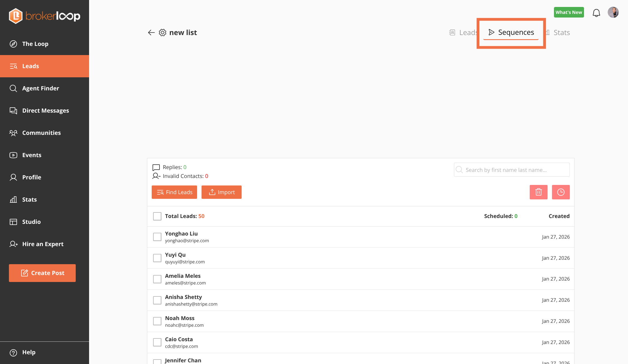
Task: Open the schedule clock icon
Action: tap(561, 192)
